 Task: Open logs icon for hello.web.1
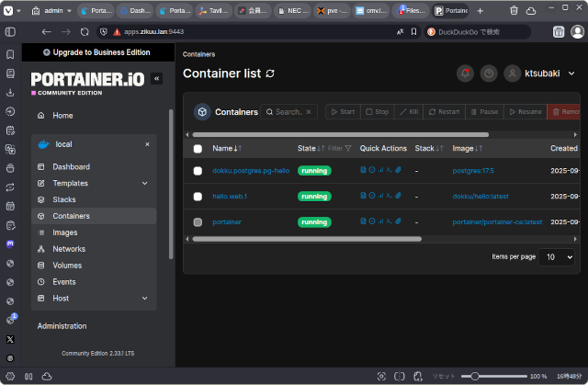coord(363,196)
